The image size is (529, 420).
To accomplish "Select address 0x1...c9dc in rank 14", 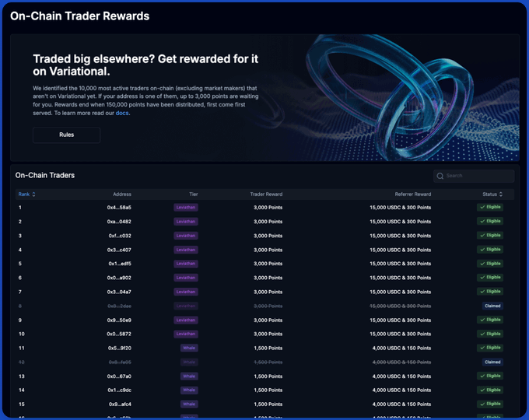I will tap(120, 390).
